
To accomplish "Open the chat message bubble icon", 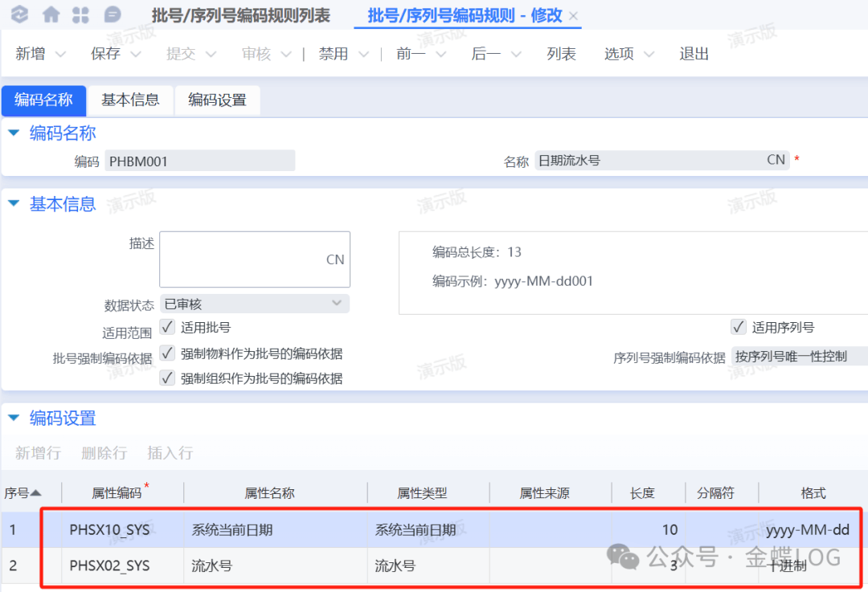I will (113, 14).
